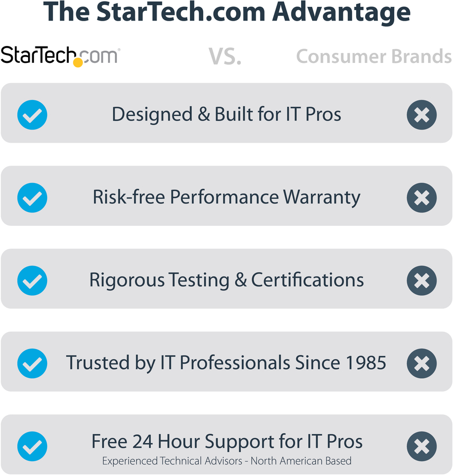This screenshot has height=476, width=454.
Task: Click the X icon beside Rigorous Testing
Action: (x=422, y=280)
